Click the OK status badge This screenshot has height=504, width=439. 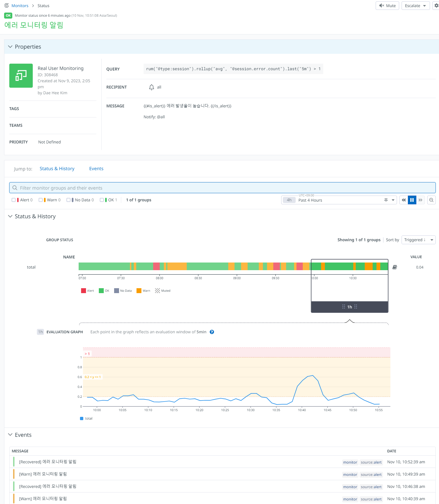[8, 16]
